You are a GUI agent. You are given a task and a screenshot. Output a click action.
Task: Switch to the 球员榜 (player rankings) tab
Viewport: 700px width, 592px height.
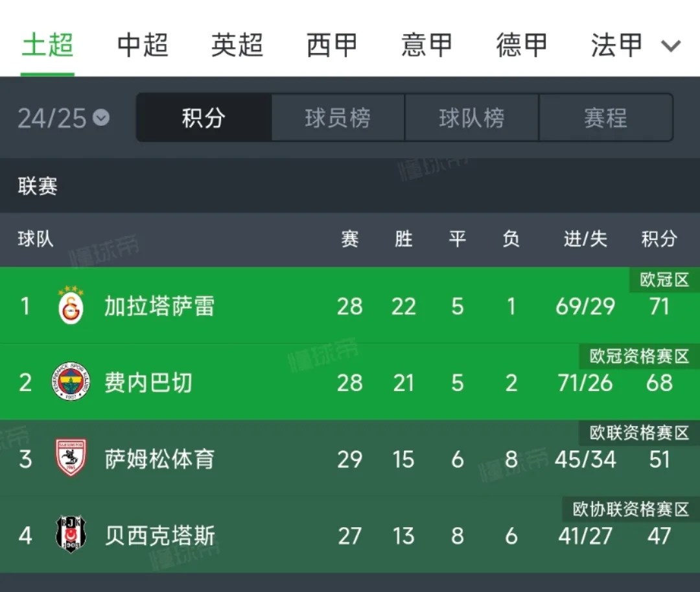pyautogui.click(x=337, y=118)
